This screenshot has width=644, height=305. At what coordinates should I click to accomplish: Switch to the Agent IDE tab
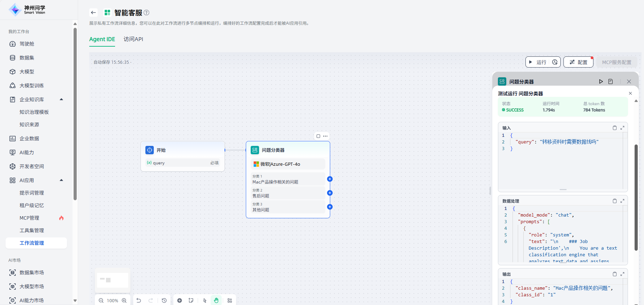[102, 39]
